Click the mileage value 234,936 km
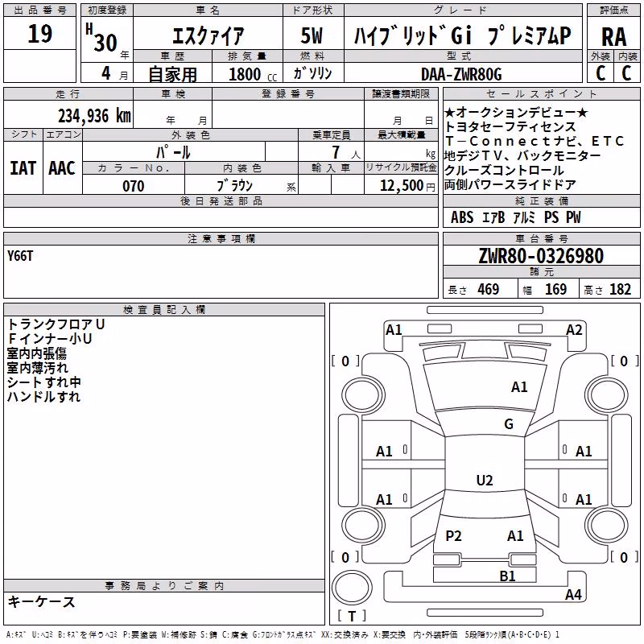Viewport: 644px width, 644px height. pyautogui.click(x=94, y=116)
